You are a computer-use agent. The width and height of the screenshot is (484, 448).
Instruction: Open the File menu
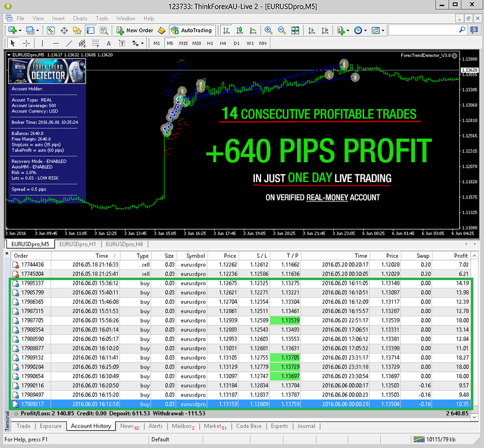click(20, 18)
